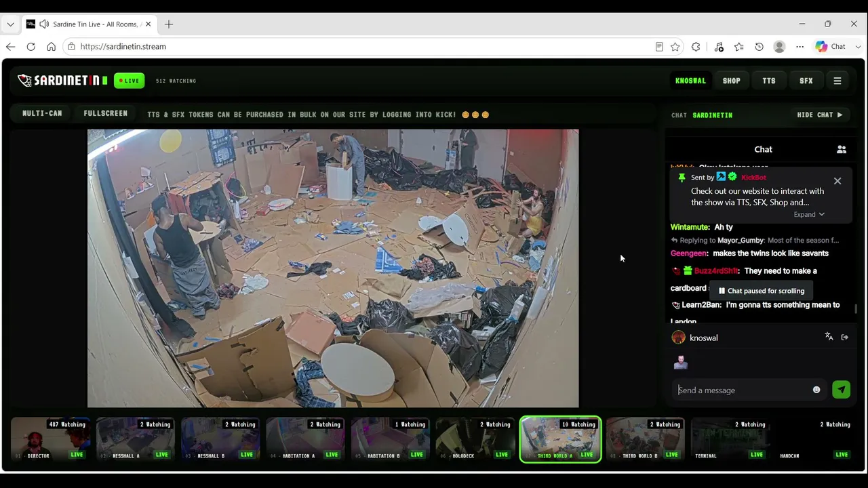This screenshot has width=868, height=488.
Task: Switch to the Director camera
Action: 50,440
